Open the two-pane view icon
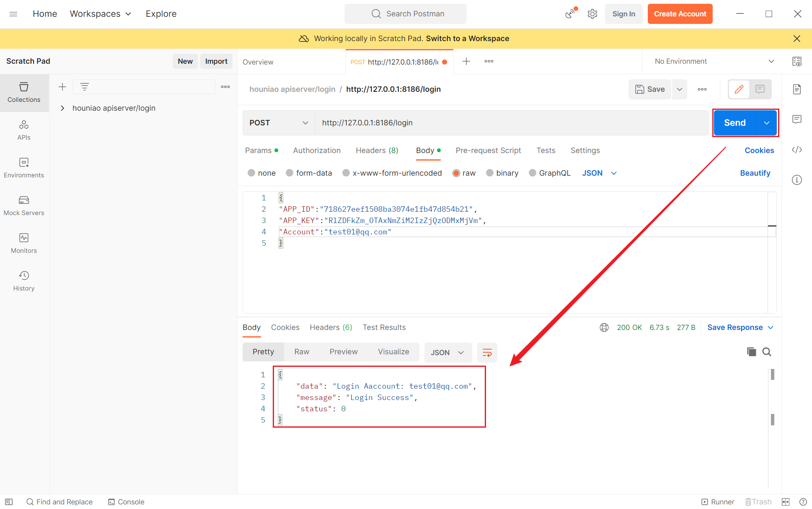 tap(786, 502)
